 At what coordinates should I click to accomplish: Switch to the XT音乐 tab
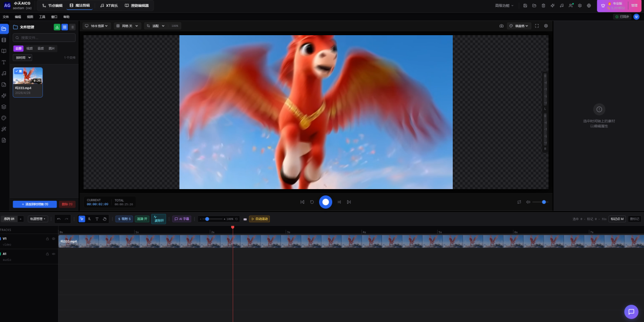coord(108,5)
